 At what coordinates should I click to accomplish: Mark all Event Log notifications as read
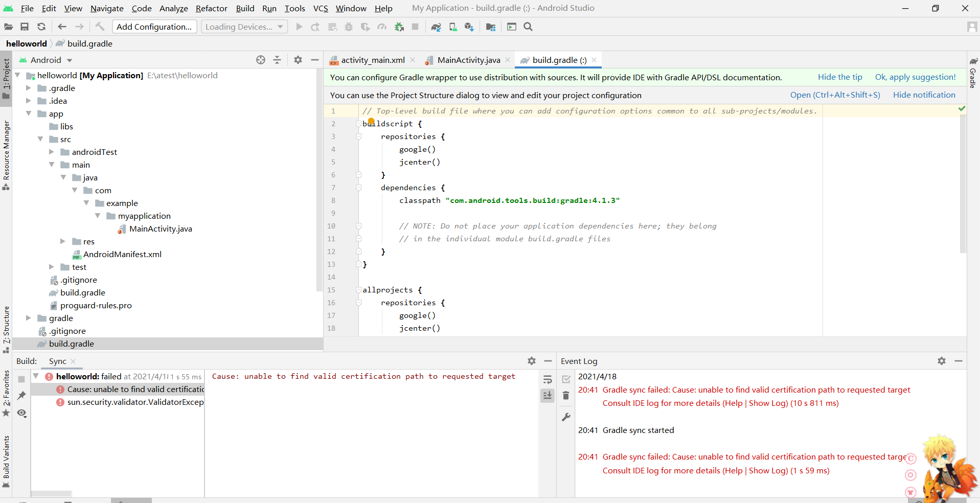click(566, 379)
